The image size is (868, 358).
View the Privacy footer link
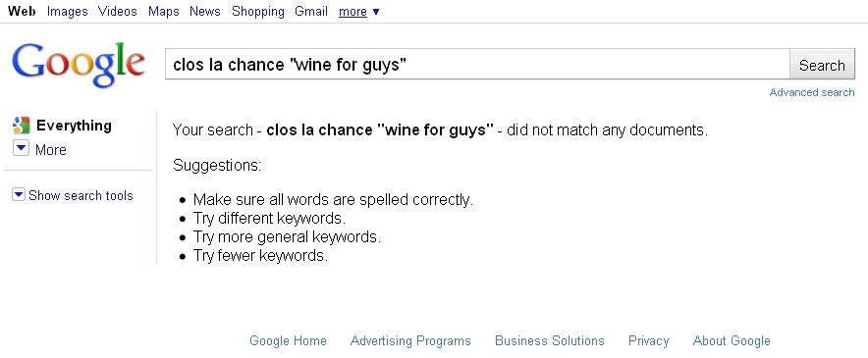[x=648, y=341]
